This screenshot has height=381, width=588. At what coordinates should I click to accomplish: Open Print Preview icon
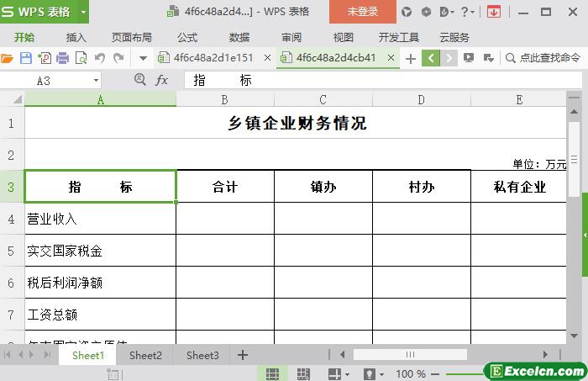click(81, 58)
